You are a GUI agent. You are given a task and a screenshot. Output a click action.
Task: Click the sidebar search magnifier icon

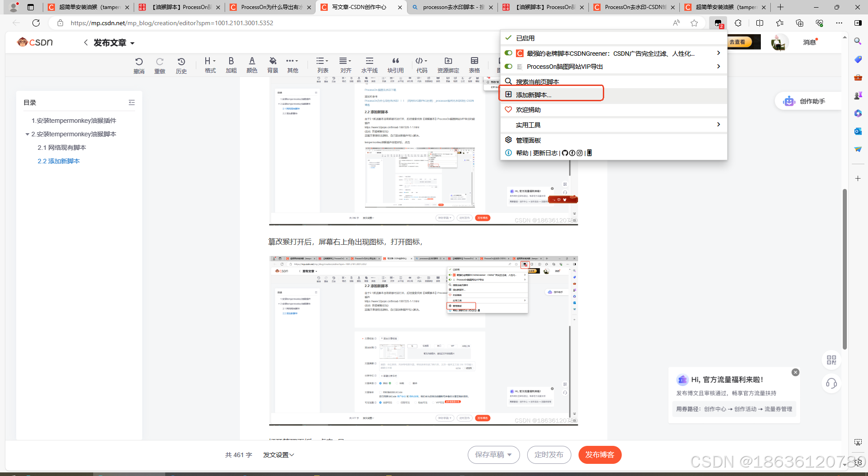point(858,41)
